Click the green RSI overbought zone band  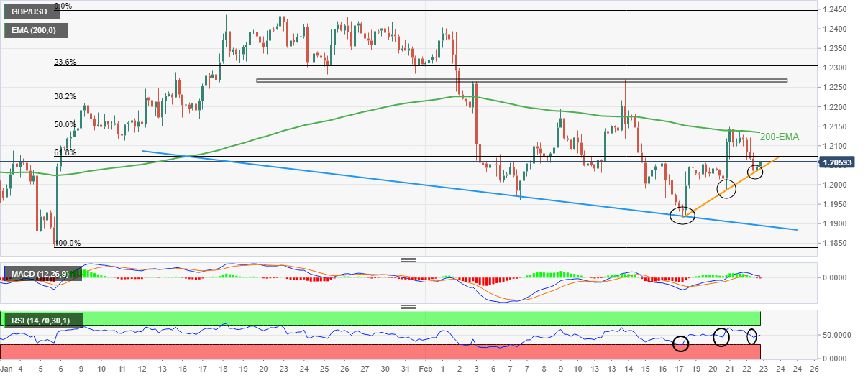coord(380,318)
